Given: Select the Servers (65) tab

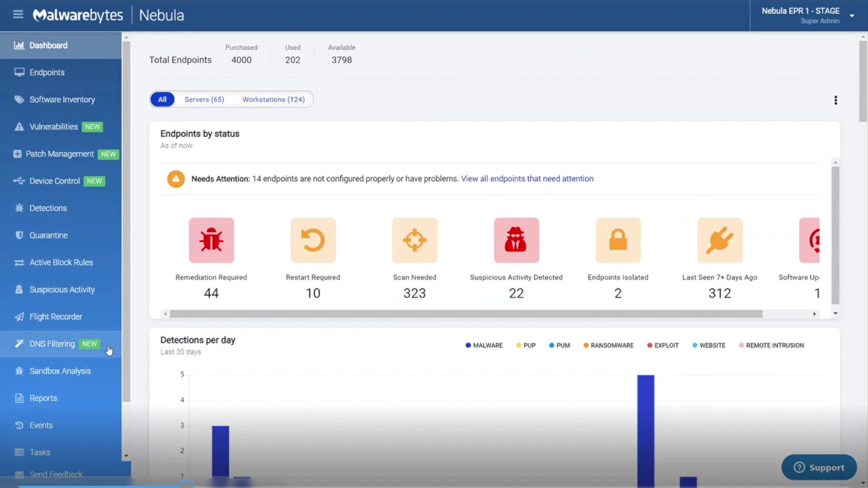Looking at the screenshot, I should coord(204,99).
